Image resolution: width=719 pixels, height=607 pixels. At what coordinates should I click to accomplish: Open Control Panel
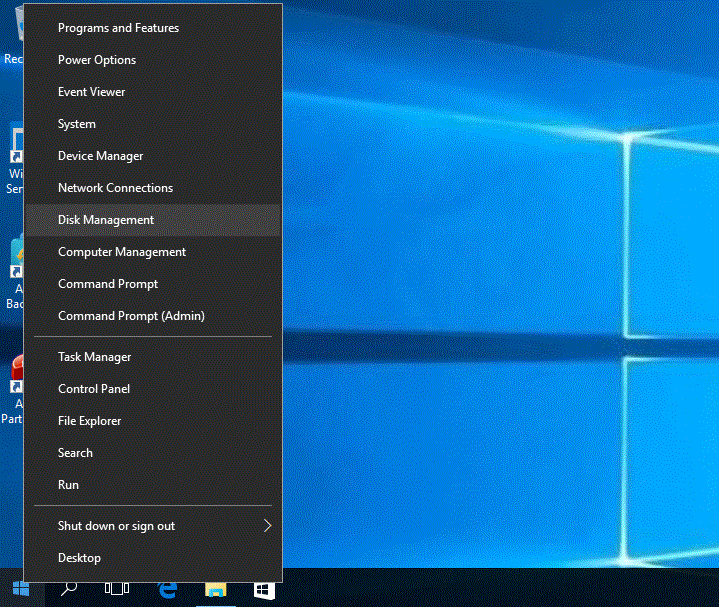[94, 389]
